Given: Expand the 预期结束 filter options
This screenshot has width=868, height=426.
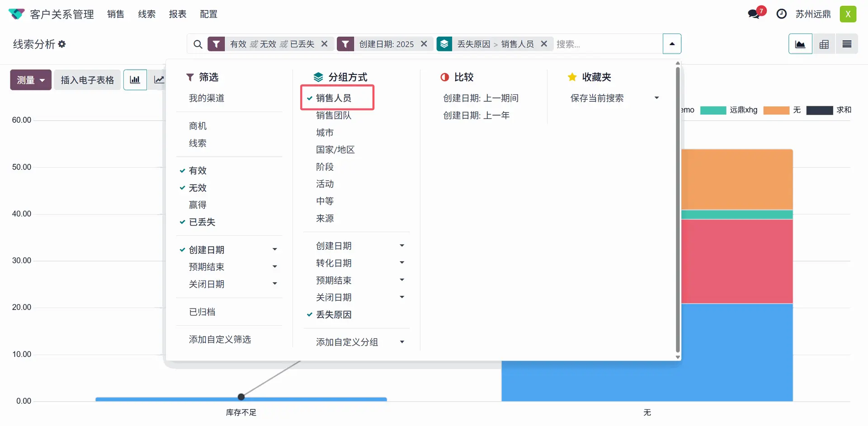Looking at the screenshot, I should pyautogui.click(x=274, y=267).
